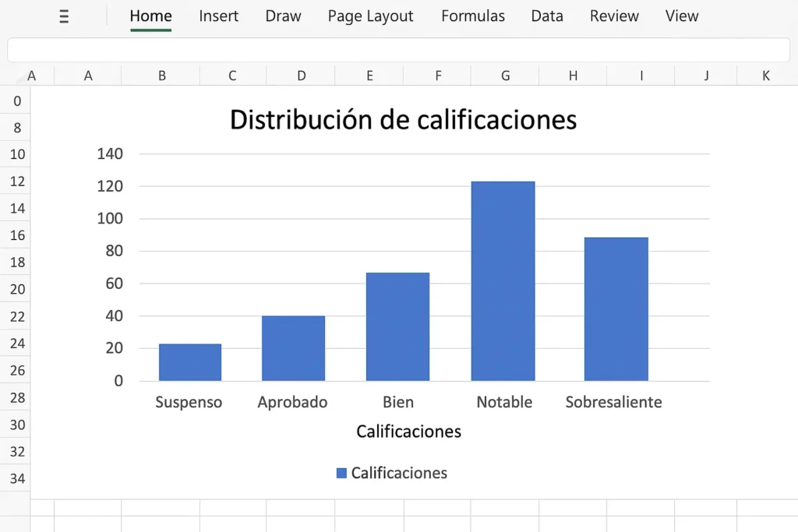This screenshot has width=798, height=532.
Task: Select the Draw ribbon tab
Action: (283, 16)
